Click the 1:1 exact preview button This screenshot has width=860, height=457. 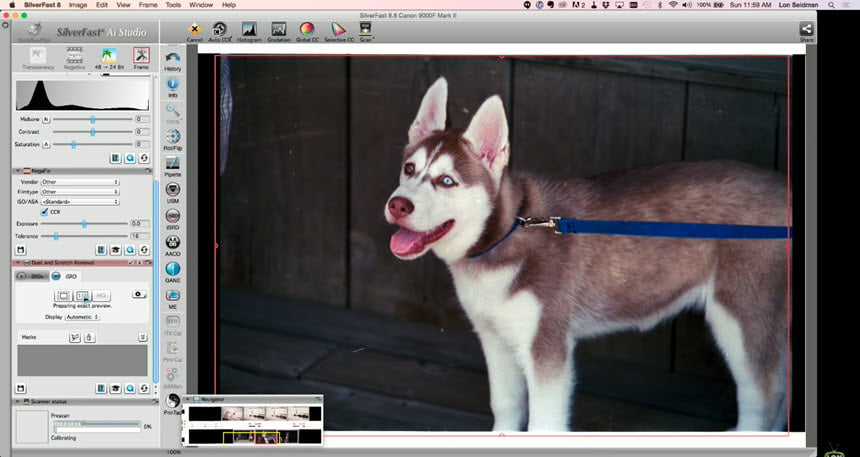pyautogui.click(x=82, y=296)
